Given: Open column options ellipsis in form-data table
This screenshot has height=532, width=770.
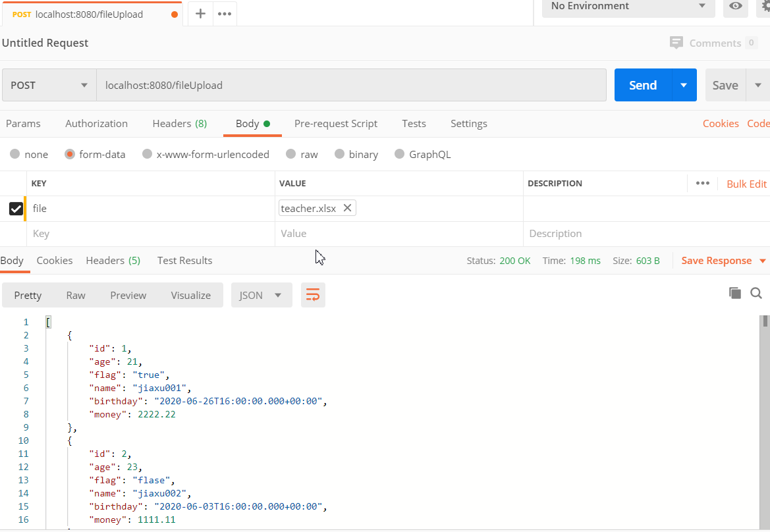Looking at the screenshot, I should (x=703, y=183).
